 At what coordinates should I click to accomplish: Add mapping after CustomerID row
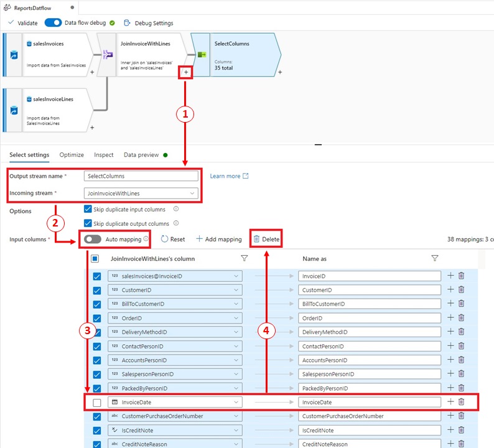coord(450,289)
